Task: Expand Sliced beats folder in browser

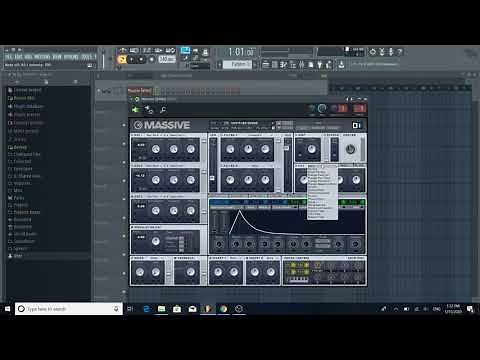Action: [22, 234]
